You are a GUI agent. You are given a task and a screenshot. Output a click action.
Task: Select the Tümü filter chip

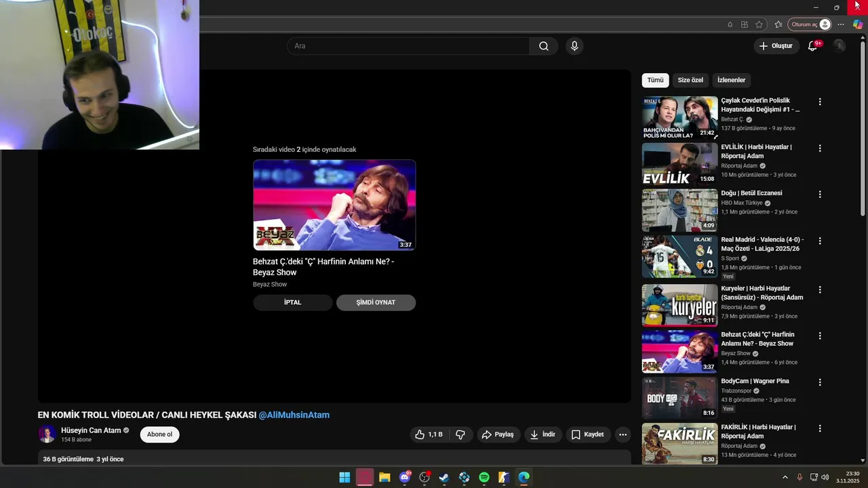pos(655,80)
